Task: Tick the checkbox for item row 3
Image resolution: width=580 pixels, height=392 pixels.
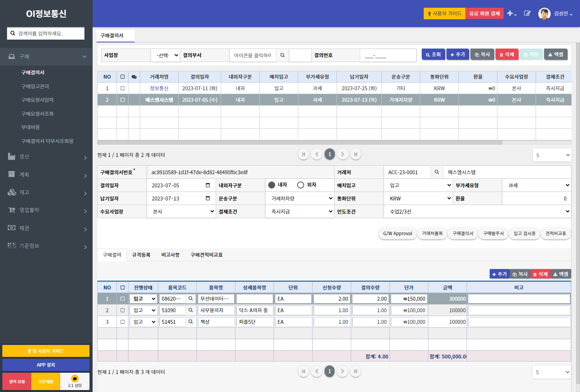Action: tap(123, 322)
